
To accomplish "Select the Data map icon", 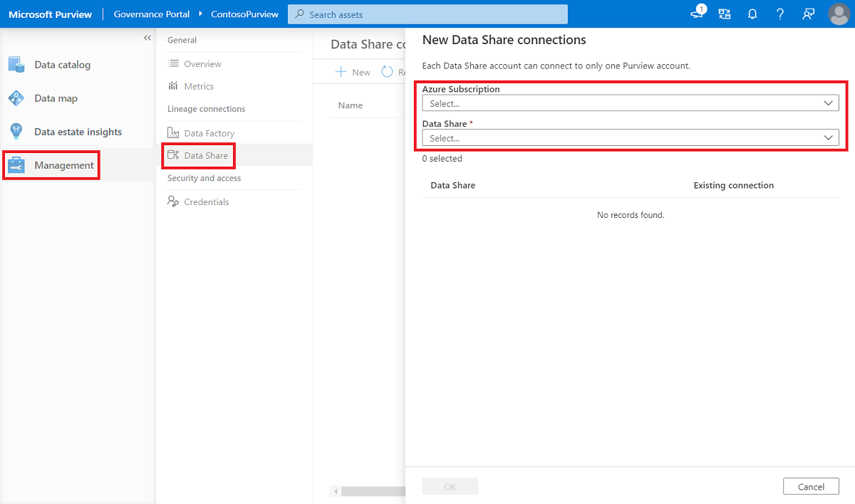I will click(x=16, y=98).
